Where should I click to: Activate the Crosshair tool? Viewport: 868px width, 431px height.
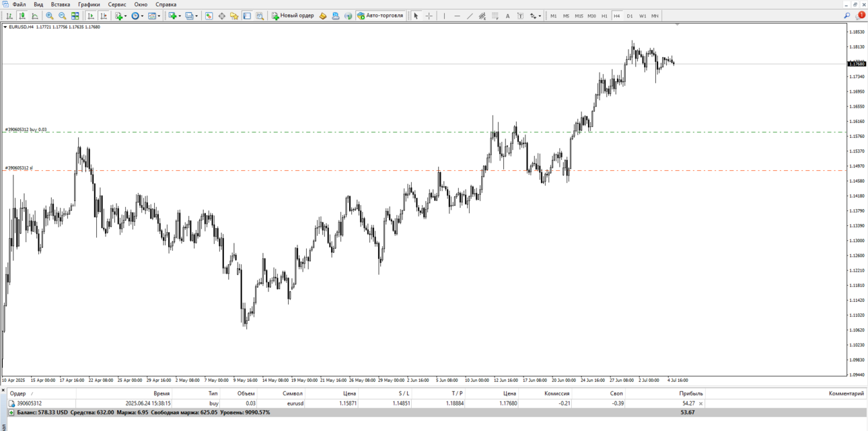point(429,15)
